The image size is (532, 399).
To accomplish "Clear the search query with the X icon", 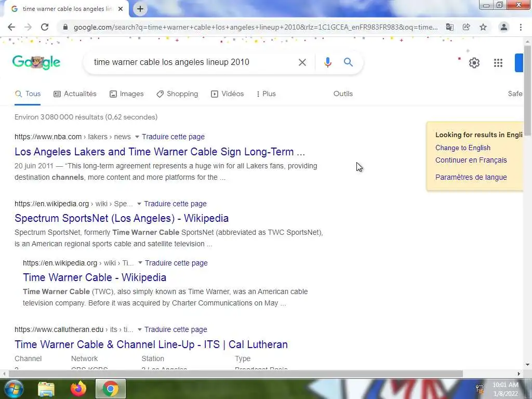I will tap(302, 62).
